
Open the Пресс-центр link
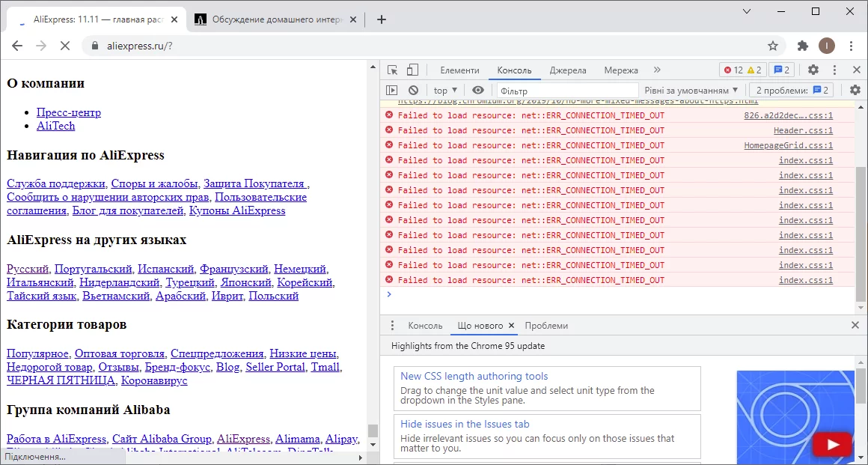click(x=69, y=112)
